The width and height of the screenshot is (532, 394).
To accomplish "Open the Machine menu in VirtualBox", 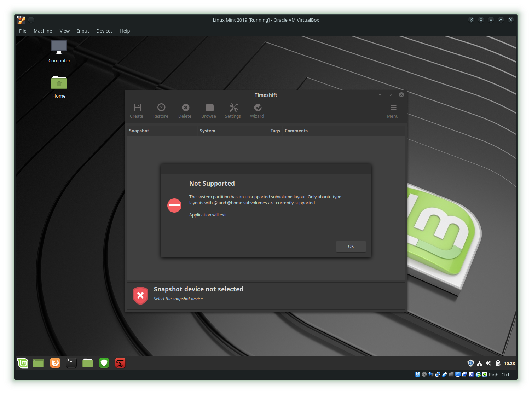I will (x=43, y=31).
